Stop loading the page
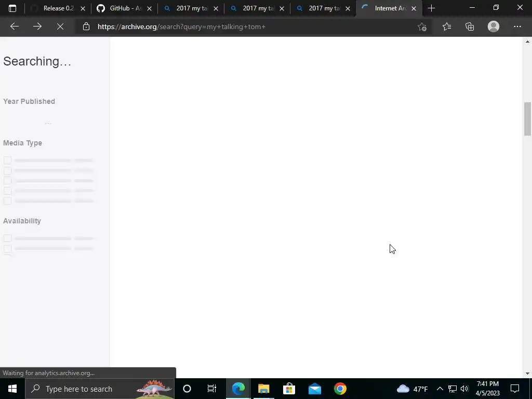This screenshot has width=532, height=399. click(60, 26)
